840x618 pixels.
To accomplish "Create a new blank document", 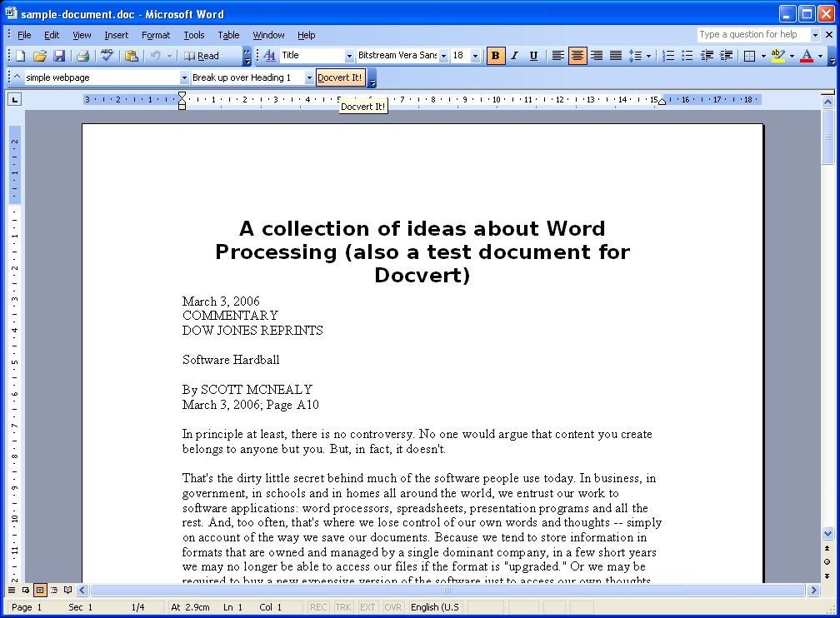I will click(20, 56).
